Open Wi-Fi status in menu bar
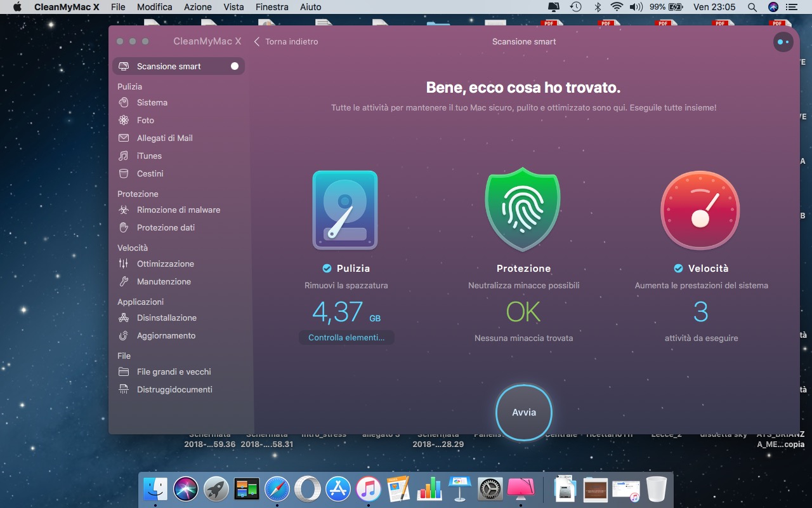812x508 pixels. (x=617, y=7)
